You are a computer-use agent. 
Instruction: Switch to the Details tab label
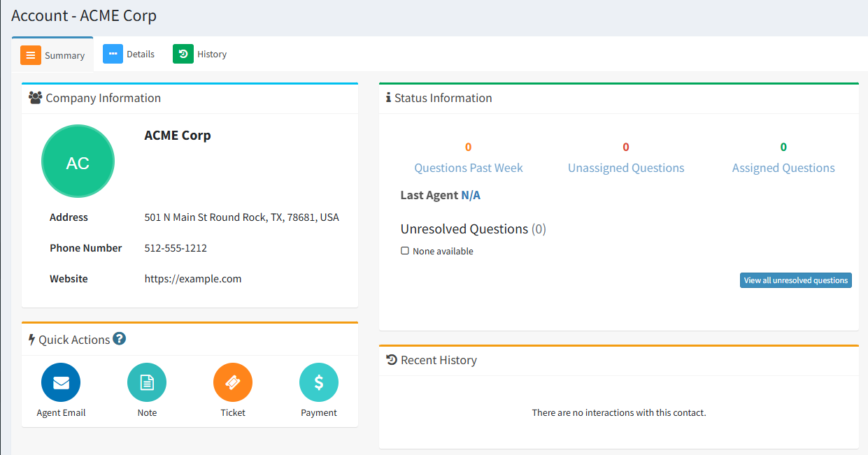[x=141, y=54]
